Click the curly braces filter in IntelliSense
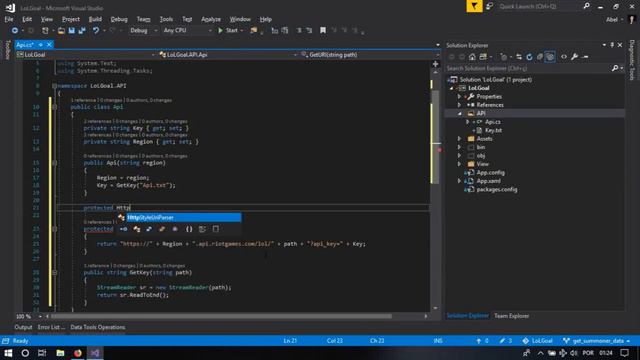Screen dimensions: 640x360 tap(189, 229)
